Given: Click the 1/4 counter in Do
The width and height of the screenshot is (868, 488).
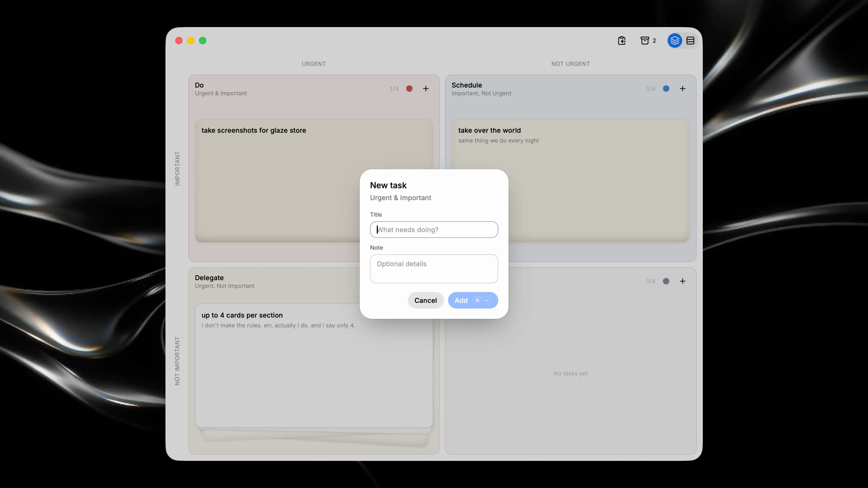Looking at the screenshot, I should click(394, 89).
